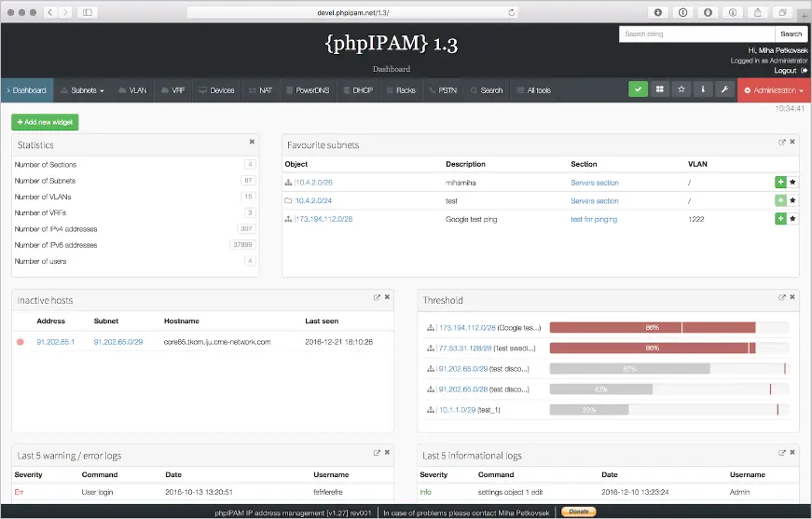Viewport: 812px width, 519px height.
Task: Open the PSTN menu item
Action: (x=443, y=90)
